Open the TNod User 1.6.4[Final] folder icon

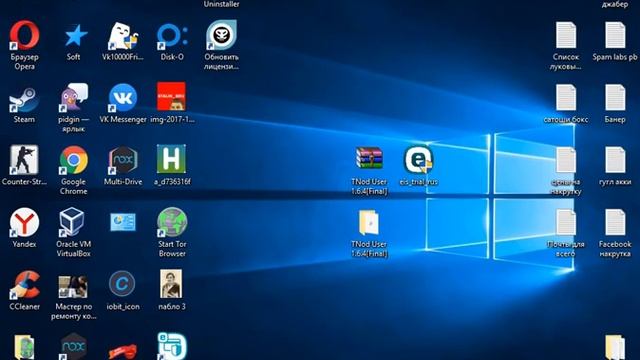pyautogui.click(x=369, y=222)
